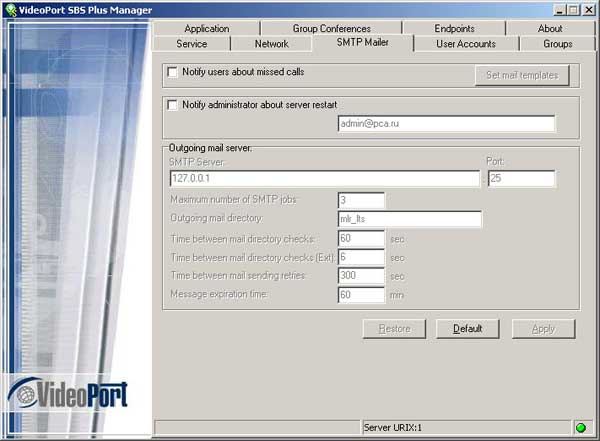Close the VideoPort SBS Plus Manager window
600x441 pixels.
(589, 10)
